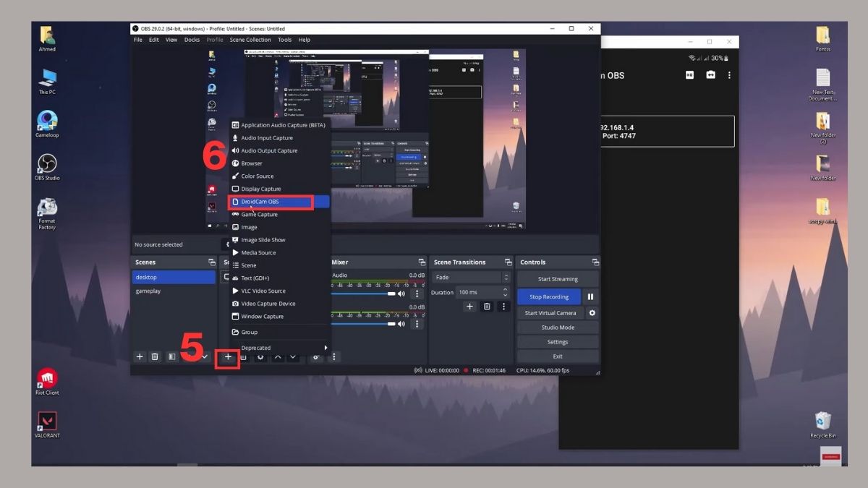Move source up with Sources toolbar arrow

click(278, 356)
